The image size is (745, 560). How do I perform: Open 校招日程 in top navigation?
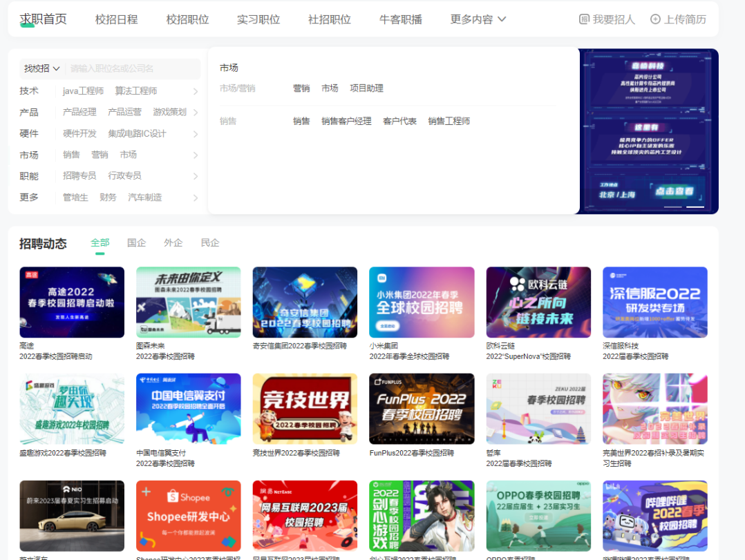pos(116,19)
